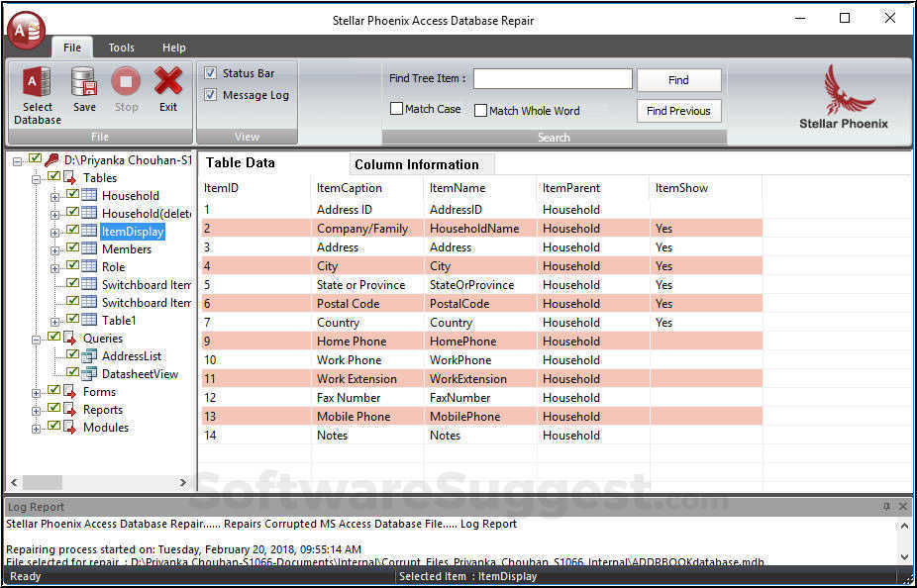Switch to the Table Data tab

pyautogui.click(x=241, y=163)
